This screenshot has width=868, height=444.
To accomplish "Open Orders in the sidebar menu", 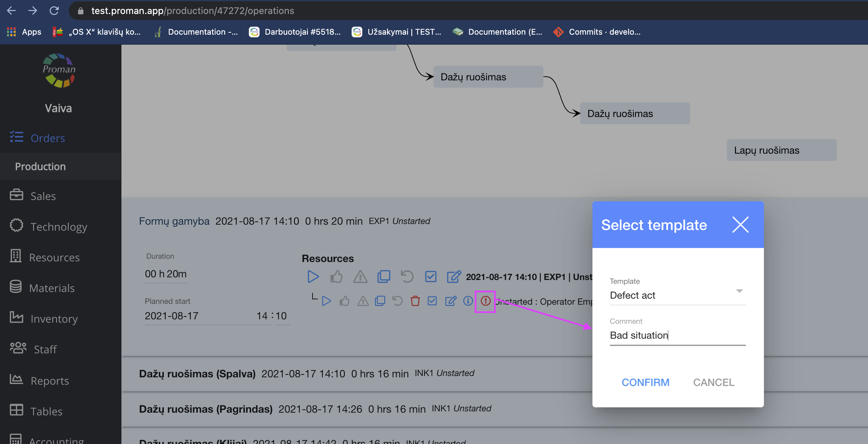I will pyautogui.click(x=47, y=138).
